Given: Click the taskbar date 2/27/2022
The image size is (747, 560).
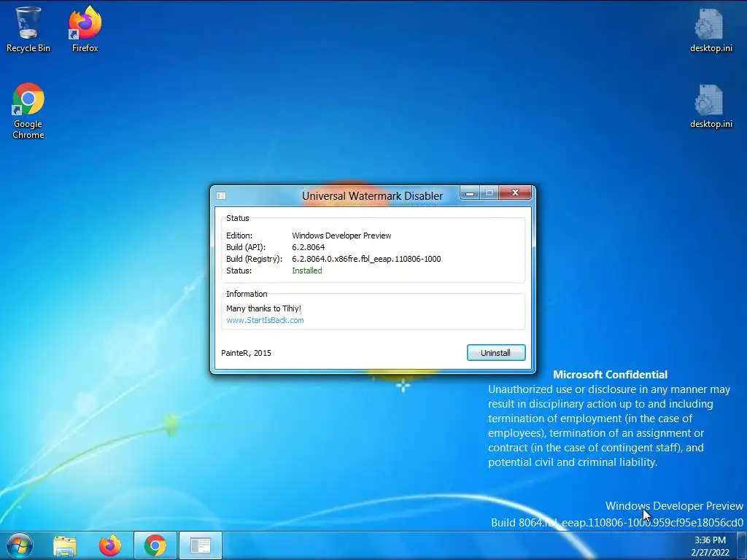Looking at the screenshot, I should click(710, 553).
